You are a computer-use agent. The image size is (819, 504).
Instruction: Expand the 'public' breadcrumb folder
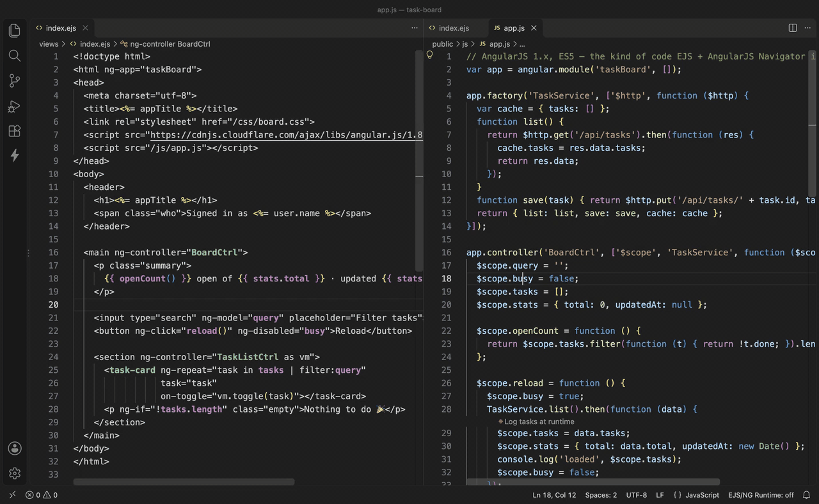click(442, 44)
